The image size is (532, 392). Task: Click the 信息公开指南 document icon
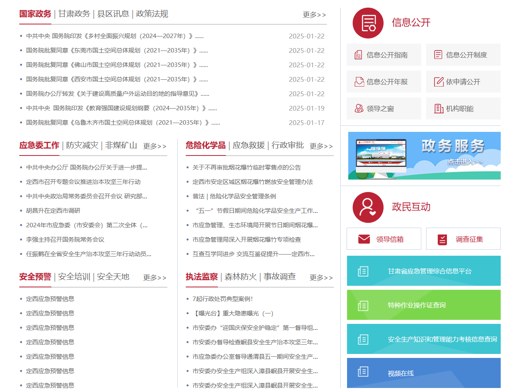click(x=359, y=55)
